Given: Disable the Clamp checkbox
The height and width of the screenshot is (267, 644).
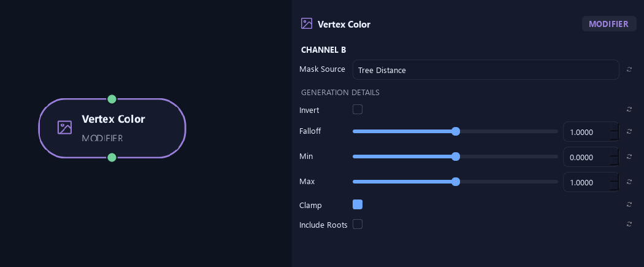Looking at the screenshot, I should [x=358, y=204].
